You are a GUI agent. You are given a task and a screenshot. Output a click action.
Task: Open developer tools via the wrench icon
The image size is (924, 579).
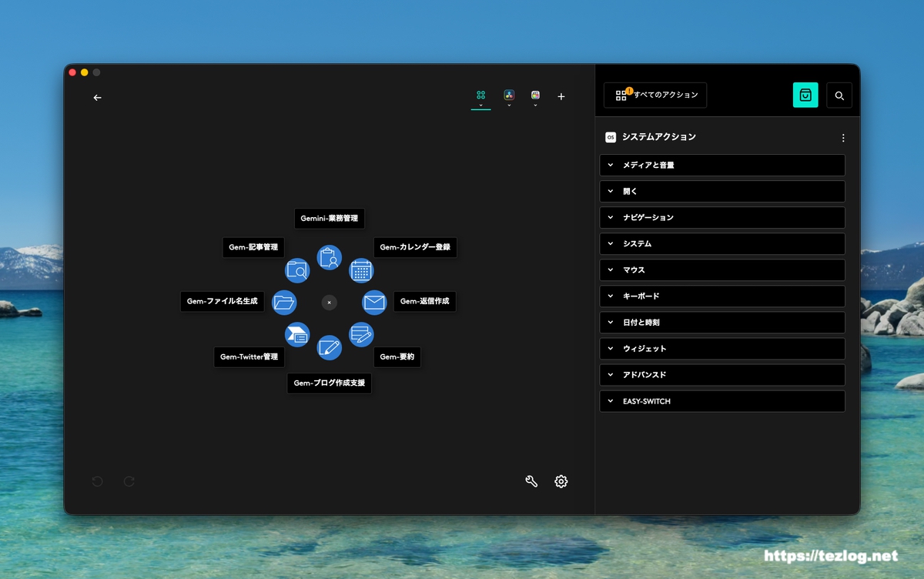coord(531,480)
